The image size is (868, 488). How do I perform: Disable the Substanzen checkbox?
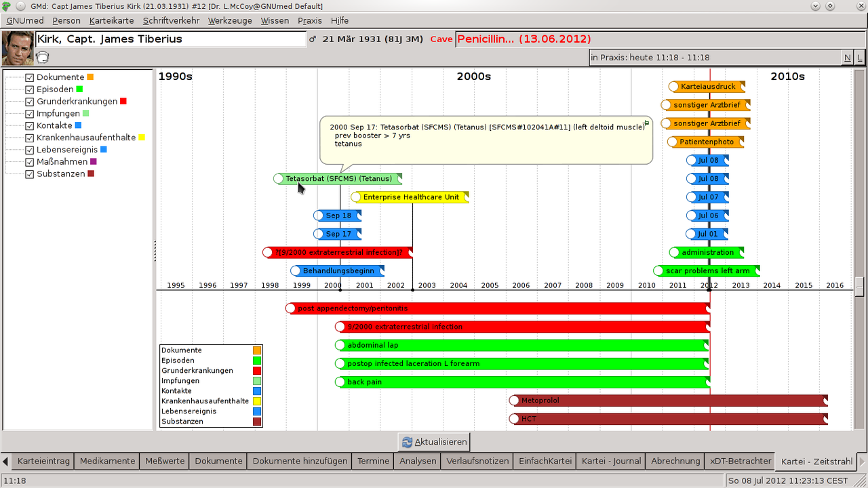29,174
